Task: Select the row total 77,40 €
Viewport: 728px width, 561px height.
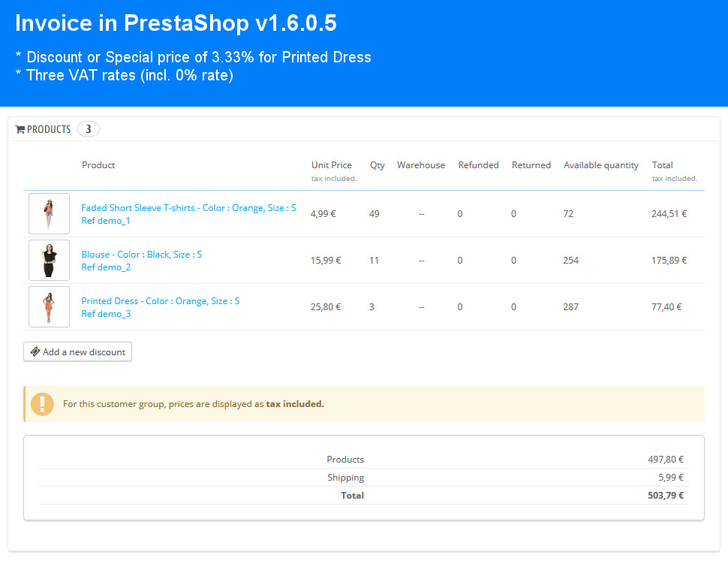Action: [666, 306]
